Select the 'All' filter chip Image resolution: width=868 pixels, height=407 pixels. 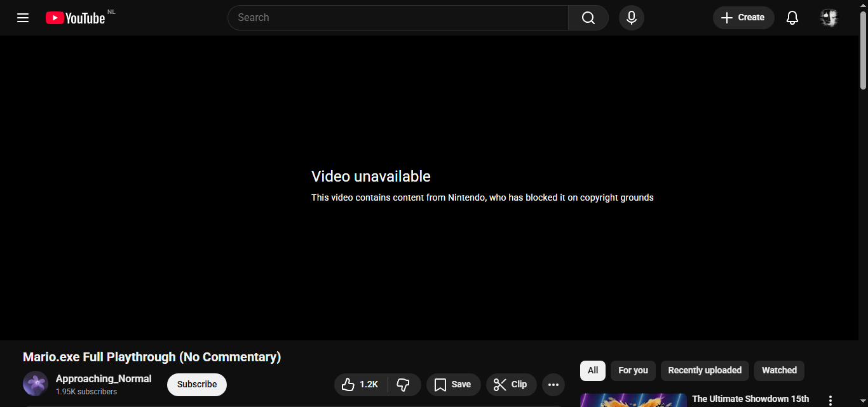point(592,371)
